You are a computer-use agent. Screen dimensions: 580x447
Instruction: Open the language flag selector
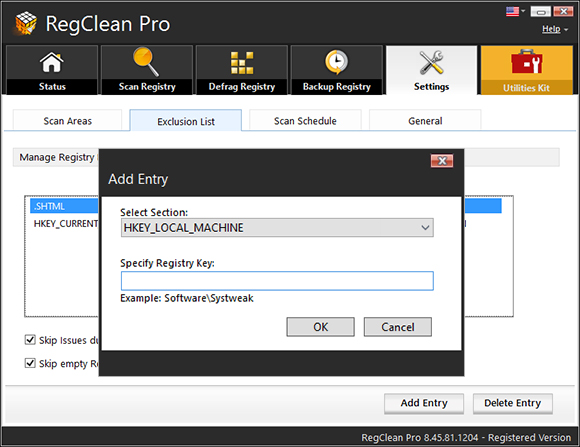click(515, 11)
